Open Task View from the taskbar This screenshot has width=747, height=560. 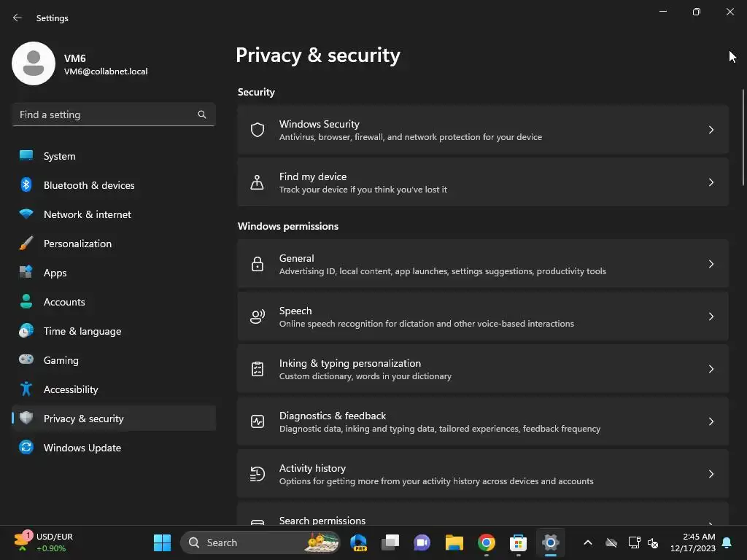point(390,542)
